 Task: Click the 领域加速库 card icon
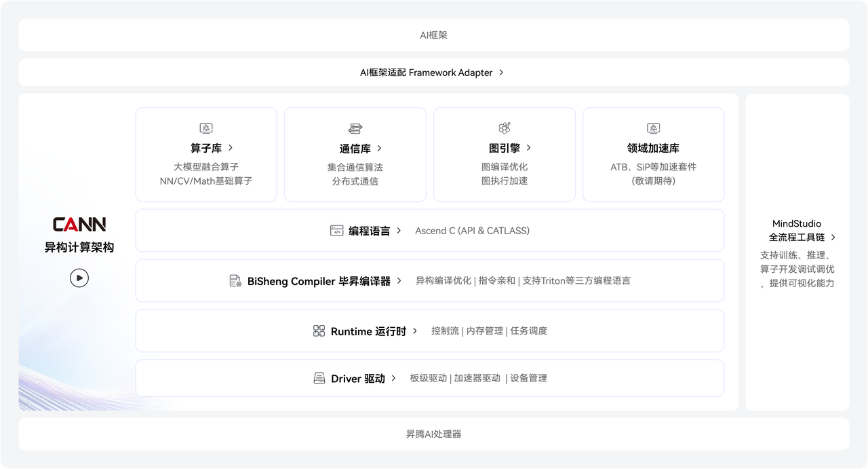[654, 128]
